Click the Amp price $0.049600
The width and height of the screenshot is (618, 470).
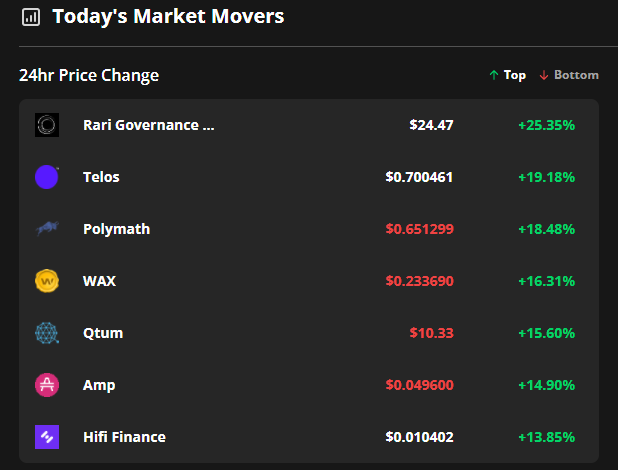[x=419, y=385]
